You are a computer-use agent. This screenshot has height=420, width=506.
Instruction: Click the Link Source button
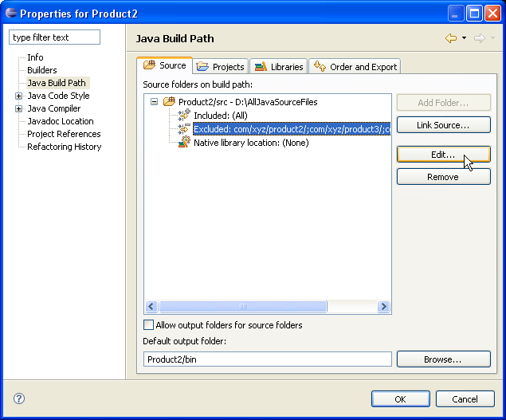[443, 125]
